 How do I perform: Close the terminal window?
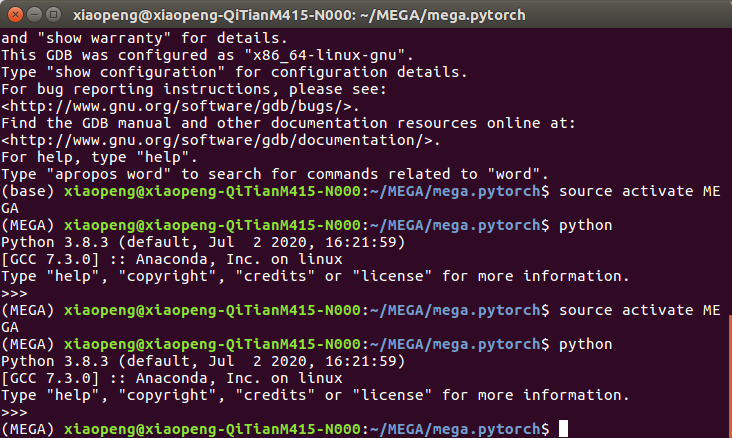click(x=15, y=14)
